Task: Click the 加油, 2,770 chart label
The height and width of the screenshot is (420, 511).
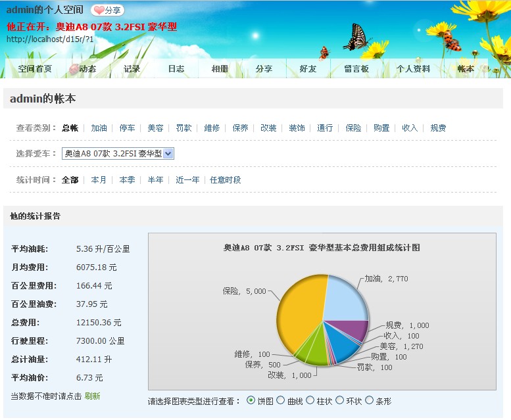Action: click(x=387, y=279)
